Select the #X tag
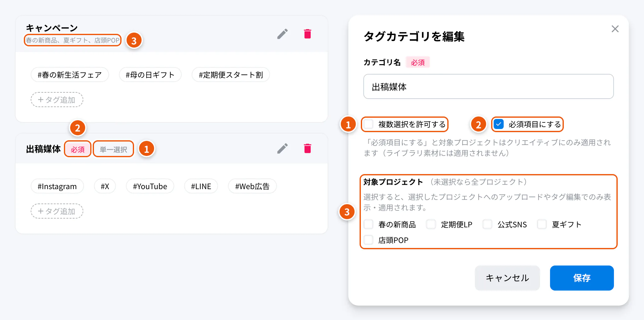Image resolution: width=644 pixels, height=320 pixels. click(105, 186)
